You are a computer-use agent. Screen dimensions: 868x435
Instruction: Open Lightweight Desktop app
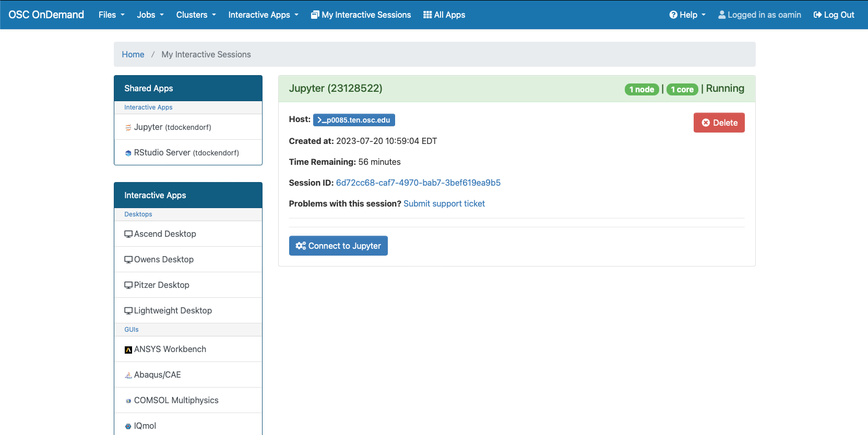(x=188, y=310)
